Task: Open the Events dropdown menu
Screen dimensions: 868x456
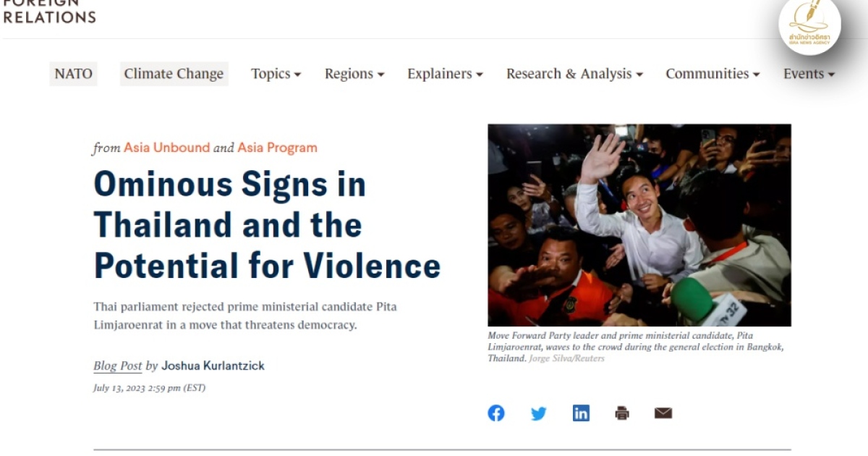Action: point(809,74)
